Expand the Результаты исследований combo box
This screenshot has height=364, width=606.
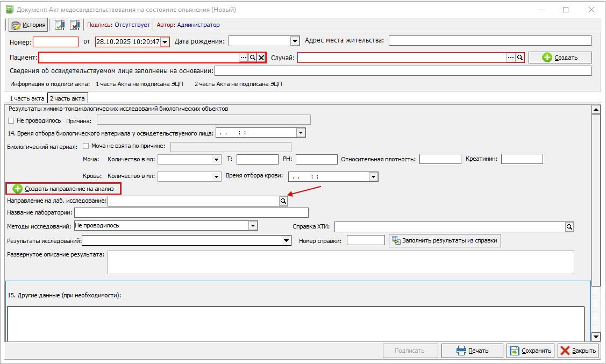coord(287,241)
